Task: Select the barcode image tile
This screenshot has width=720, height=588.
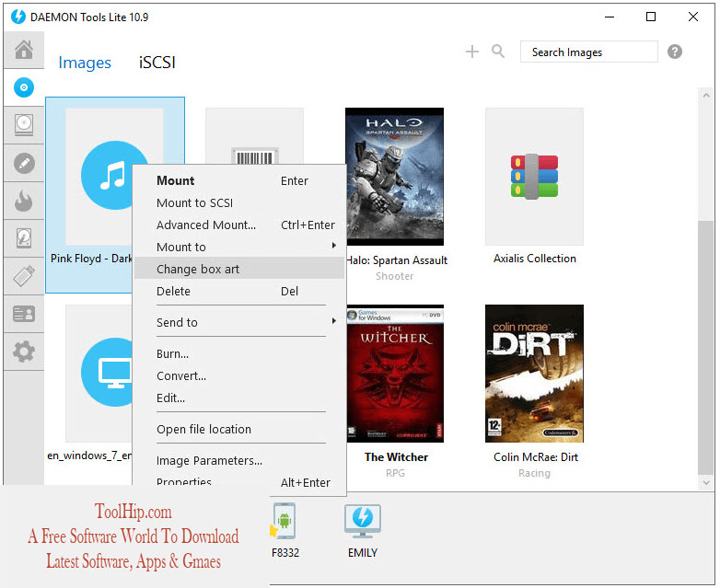Action: (x=254, y=136)
